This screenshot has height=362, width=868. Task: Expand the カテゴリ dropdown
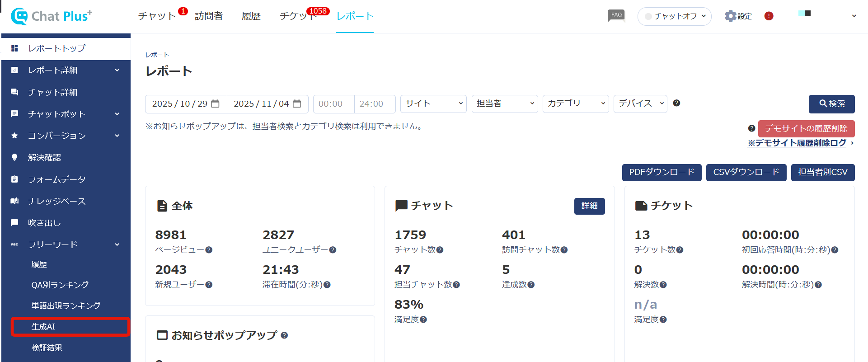(575, 104)
